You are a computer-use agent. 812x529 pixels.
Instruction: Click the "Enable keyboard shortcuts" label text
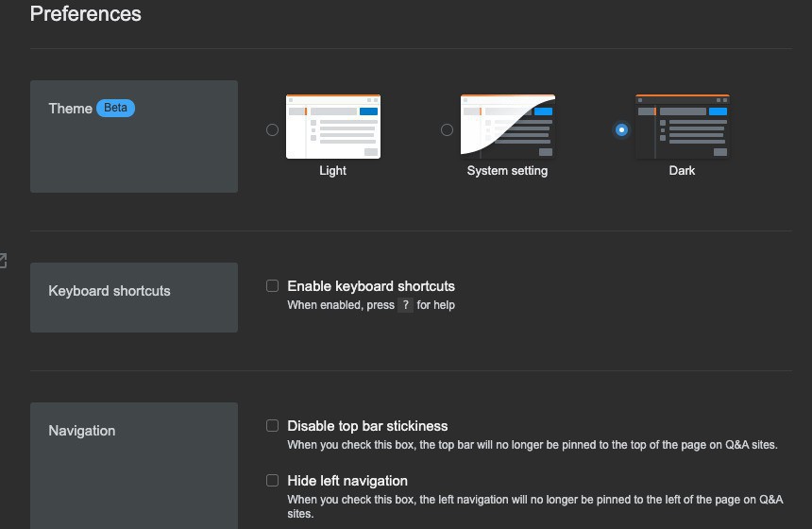click(x=371, y=286)
